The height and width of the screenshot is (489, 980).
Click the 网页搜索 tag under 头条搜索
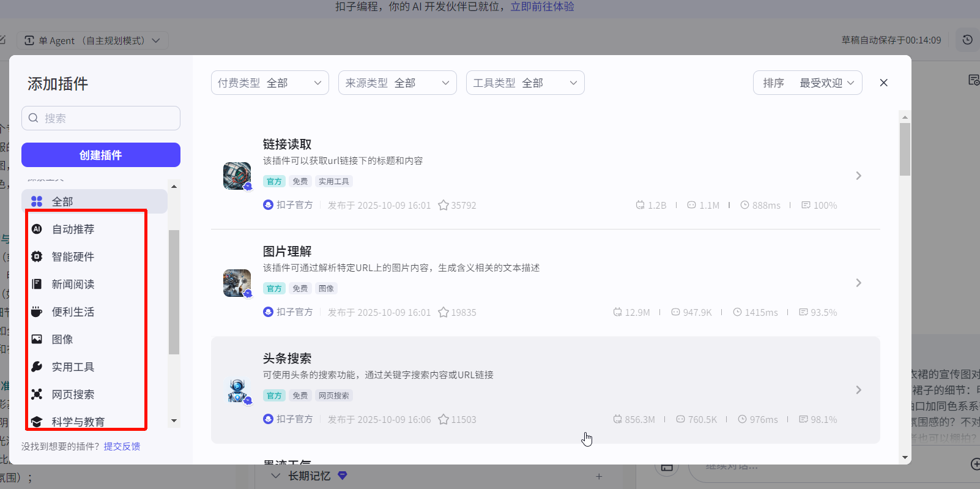click(334, 395)
